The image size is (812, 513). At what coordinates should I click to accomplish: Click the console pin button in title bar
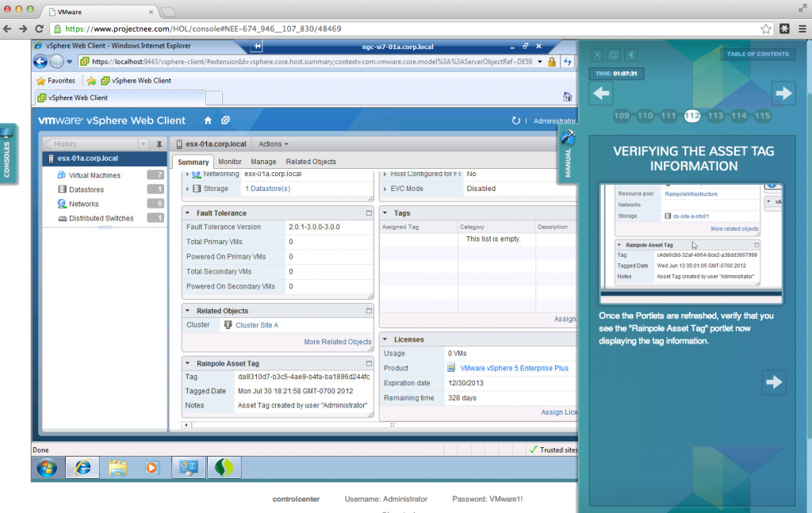(257, 47)
